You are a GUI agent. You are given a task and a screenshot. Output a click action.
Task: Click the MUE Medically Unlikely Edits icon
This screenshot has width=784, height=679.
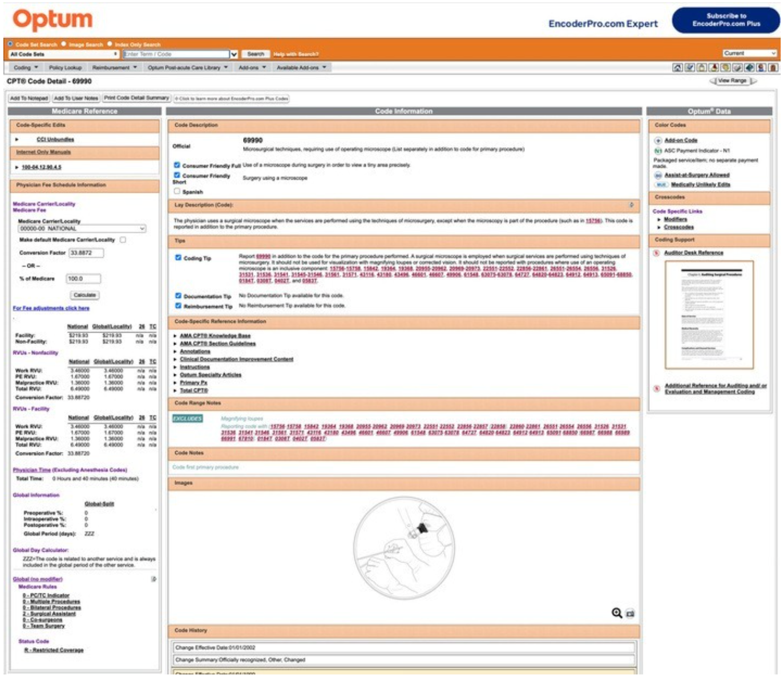[661, 185]
